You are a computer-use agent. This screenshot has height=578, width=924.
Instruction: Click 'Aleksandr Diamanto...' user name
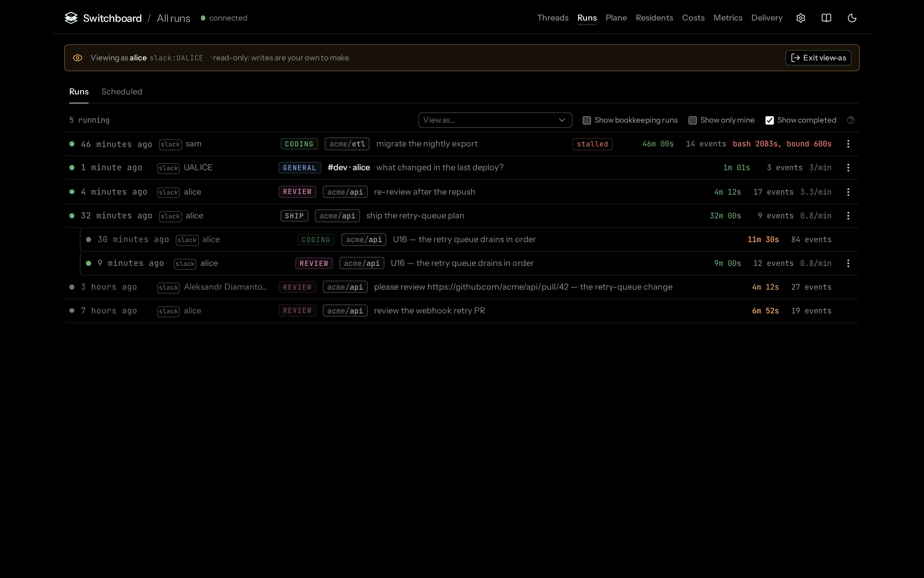pos(225,287)
